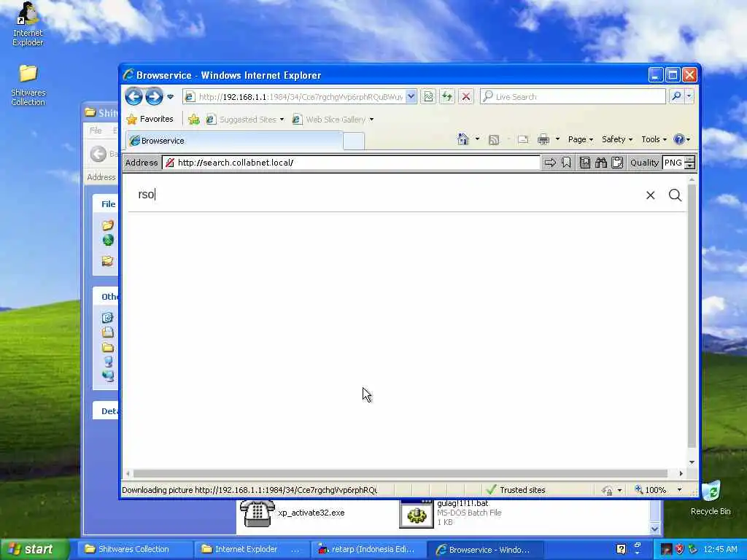
Task: Open the Favorites star button
Action: [150, 119]
